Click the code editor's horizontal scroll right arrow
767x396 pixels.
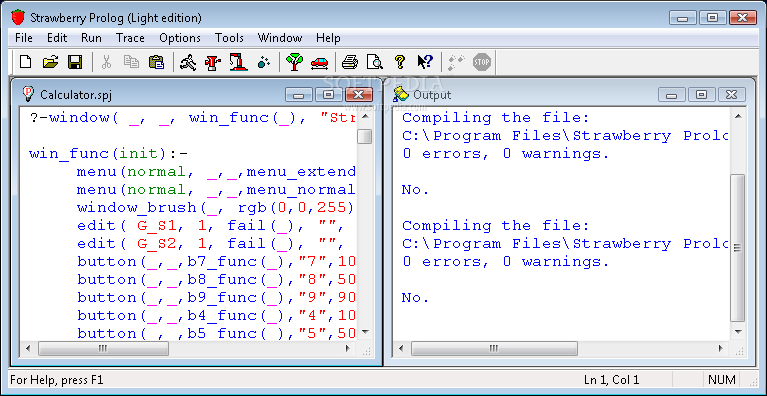pos(348,349)
